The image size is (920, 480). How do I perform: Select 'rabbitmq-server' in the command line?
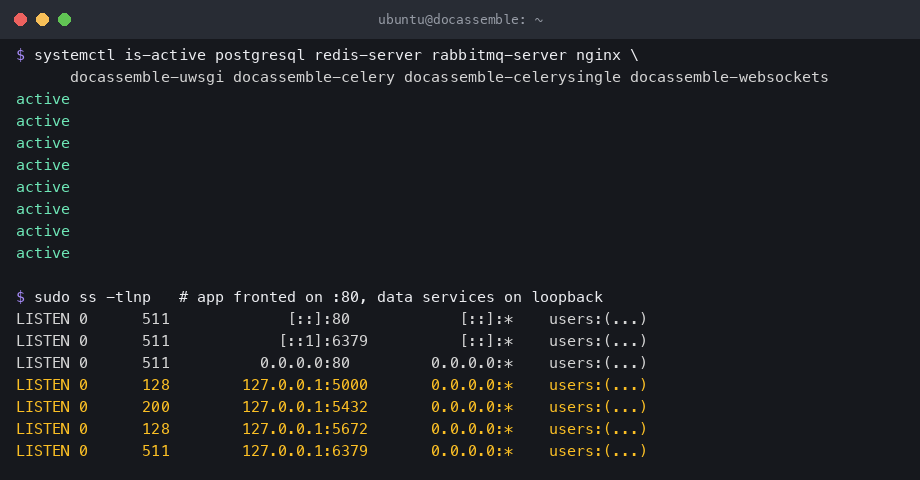click(x=499, y=56)
